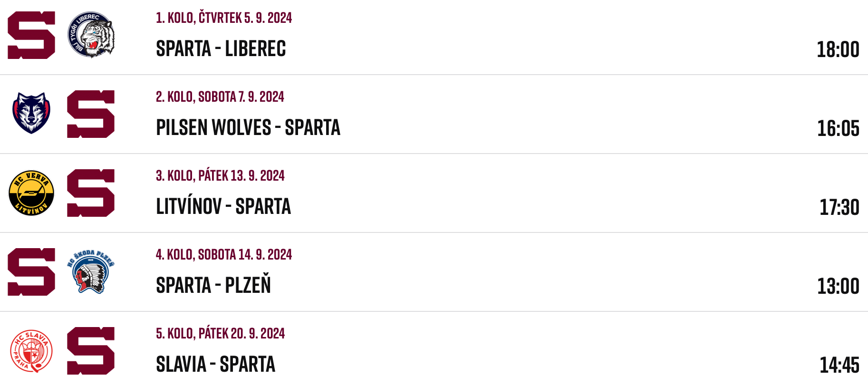Click Sparta logo beside Pilsen Wolves logo

pos(91,114)
